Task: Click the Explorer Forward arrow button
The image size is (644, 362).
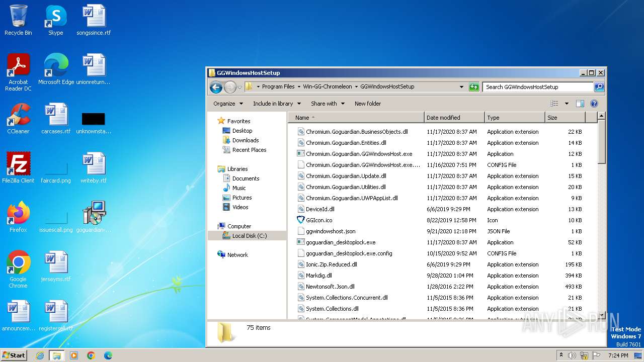Action: (x=230, y=87)
